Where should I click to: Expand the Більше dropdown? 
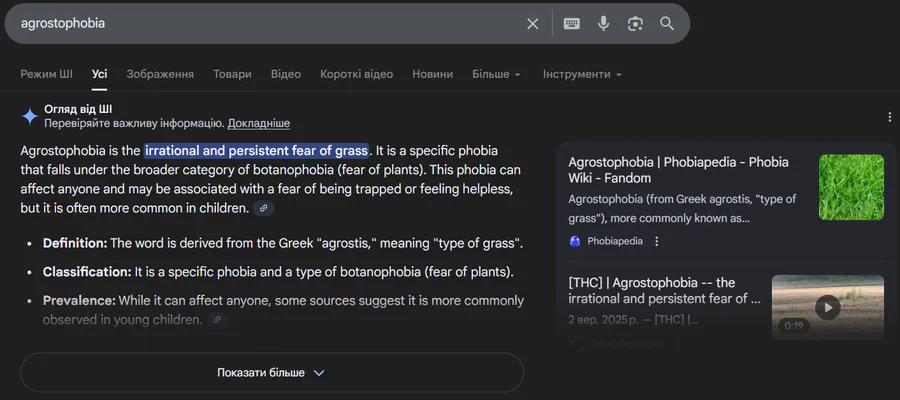(496, 74)
